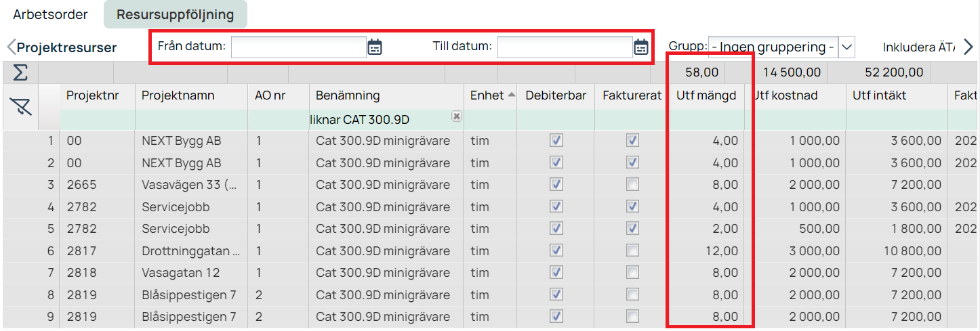
Task: Select 'Servicejobb' in row 5
Action: [176, 229]
